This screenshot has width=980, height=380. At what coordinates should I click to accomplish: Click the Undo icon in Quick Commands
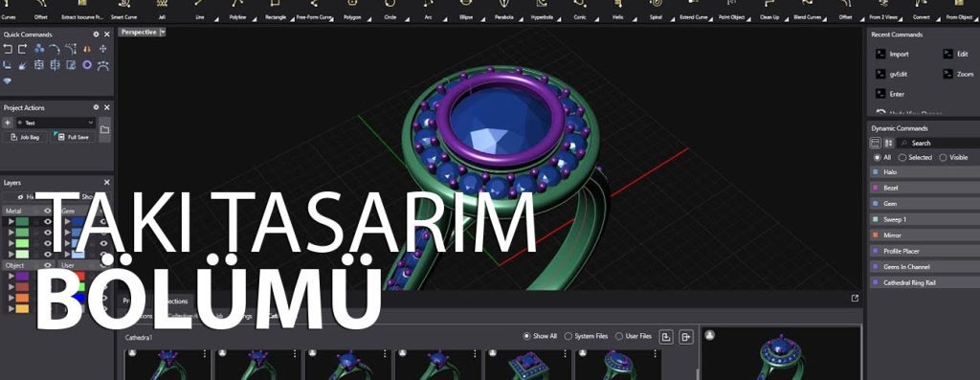(x=8, y=49)
